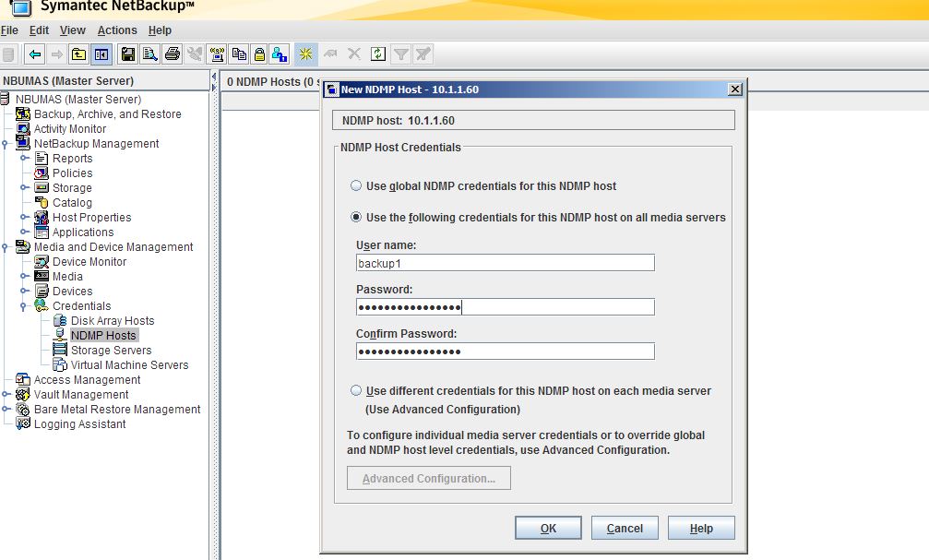This screenshot has height=560, width=929.
Task: Click the Back navigation arrow icon
Action: [34, 54]
